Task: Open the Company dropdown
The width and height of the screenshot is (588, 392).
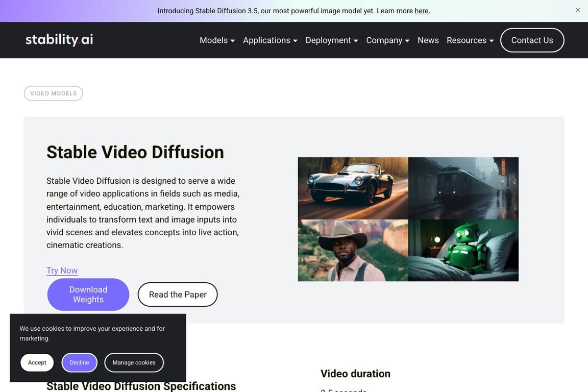Action: (x=388, y=40)
